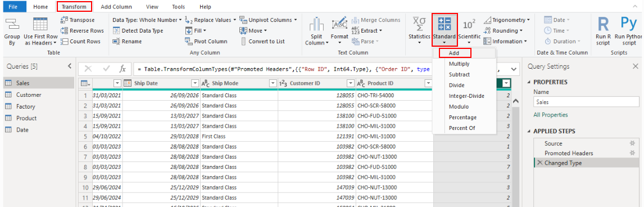Click the query Name input field

point(586,102)
